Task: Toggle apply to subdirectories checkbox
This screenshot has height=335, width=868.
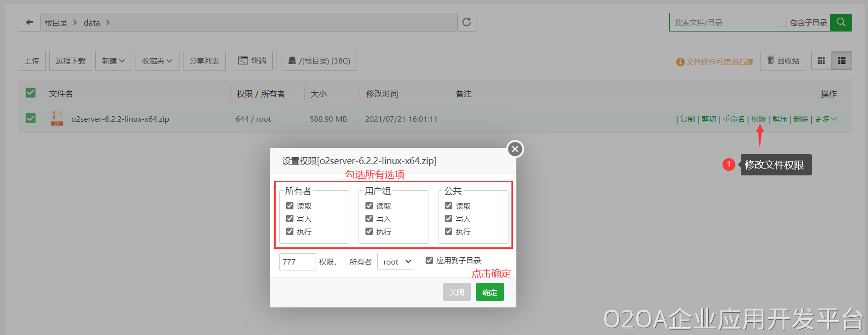Action: (x=430, y=260)
